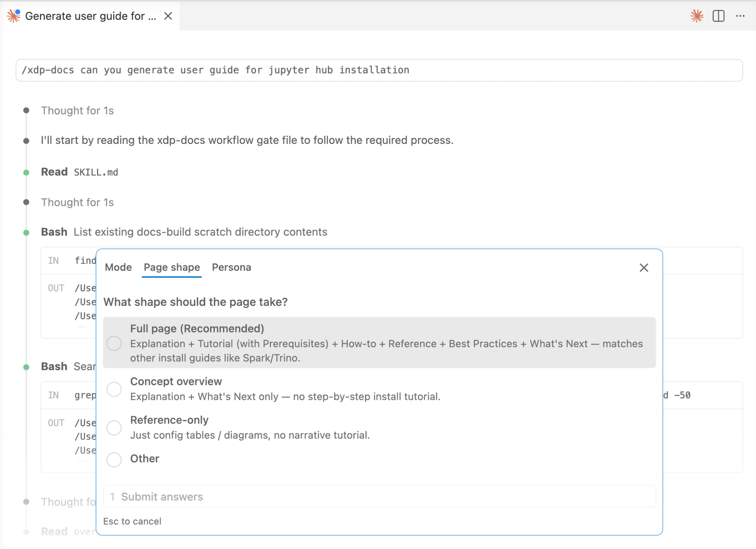The height and width of the screenshot is (549, 756).
Task: Switch to the Page shape tab
Action: click(172, 267)
